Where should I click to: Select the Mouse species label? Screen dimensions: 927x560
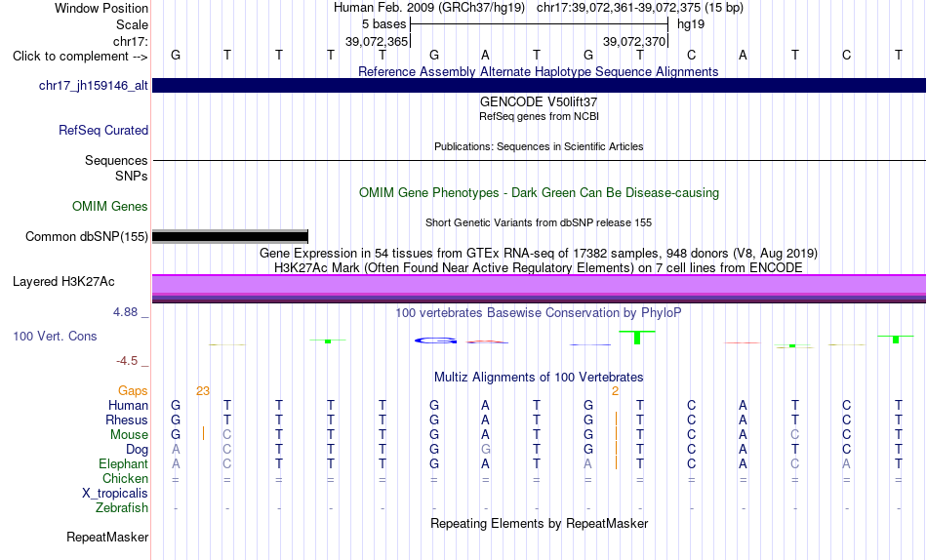coord(129,435)
